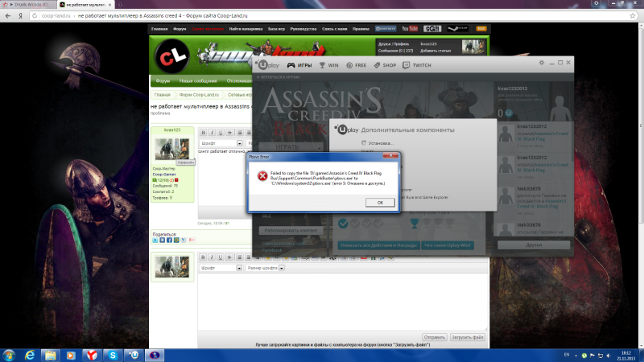The height and width of the screenshot is (362, 644).
Task: Click the Uplay points coin icon
Action: [x=509, y=113]
